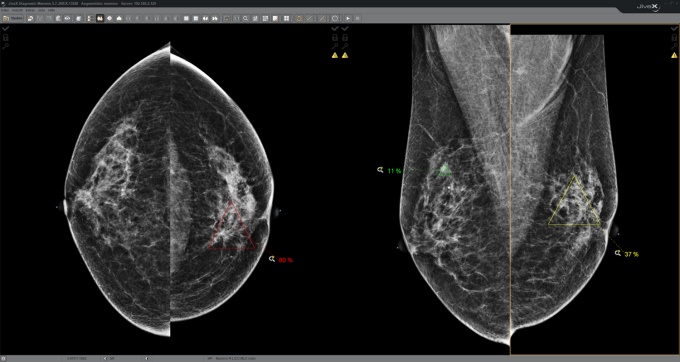Image resolution: width=680 pixels, height=362 pixels.
Task: Toggle checkmark in MLO viewport with green marker
Action: [345, 29]
